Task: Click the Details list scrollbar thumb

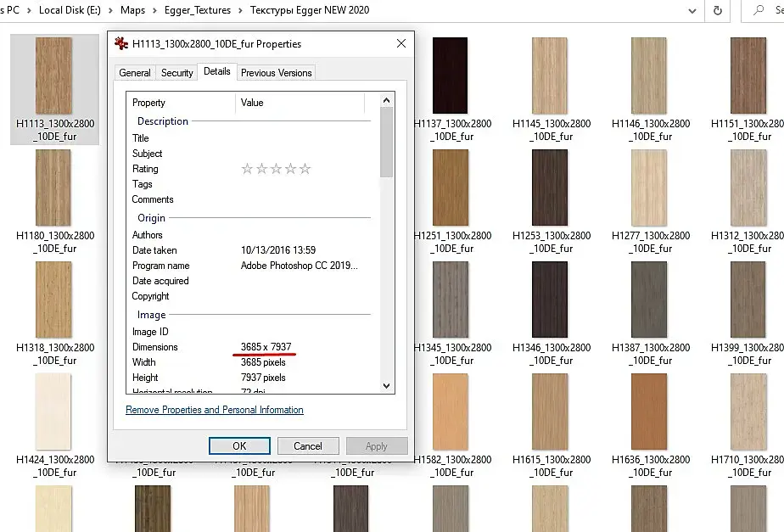Action: [386, 143]
